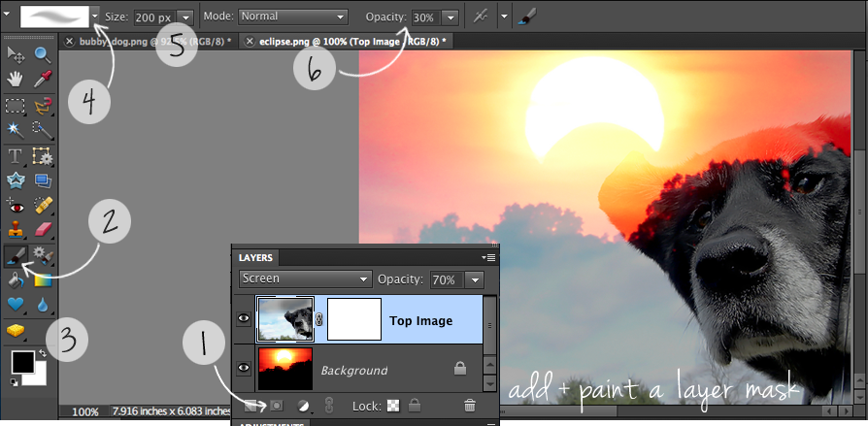Click the foreground black color swatch
Image resolution: width=868 pixels, height=426 pixels.
coord(22,361)
